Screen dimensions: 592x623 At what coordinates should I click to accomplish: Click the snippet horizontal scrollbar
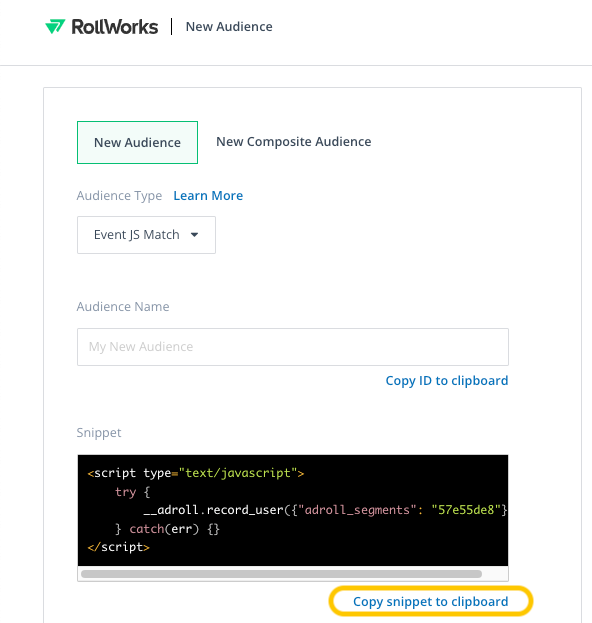(x=281, y=574)
